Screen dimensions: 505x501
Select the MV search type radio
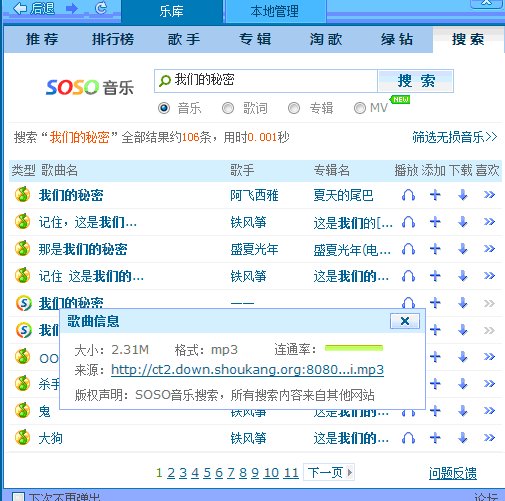click(360, 108)
